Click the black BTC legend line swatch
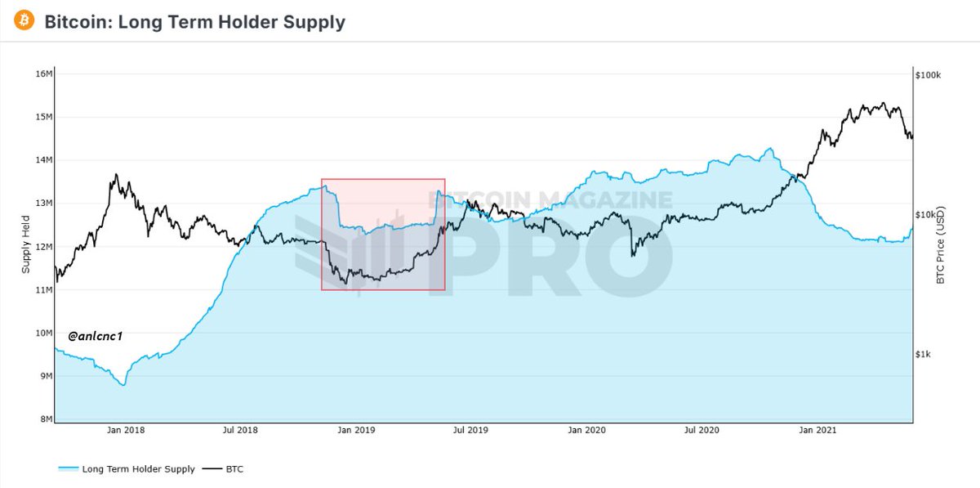Screen dimensions: 980x488 213,469
